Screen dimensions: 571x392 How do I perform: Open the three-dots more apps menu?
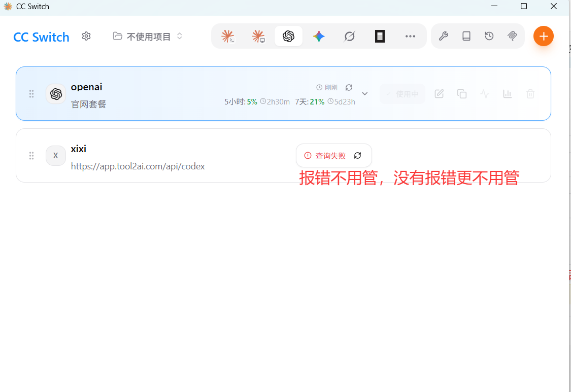pyautogui.click(x=411, y=36)
